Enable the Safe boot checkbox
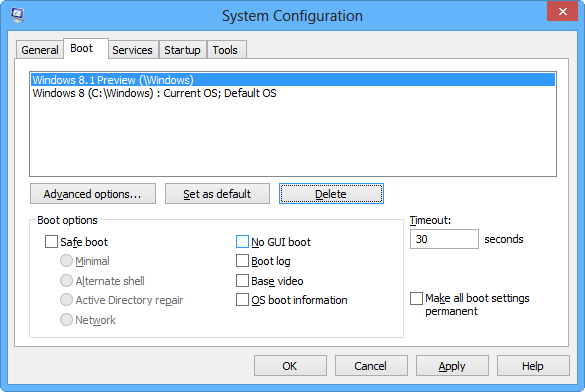 (x=51, y=241)
